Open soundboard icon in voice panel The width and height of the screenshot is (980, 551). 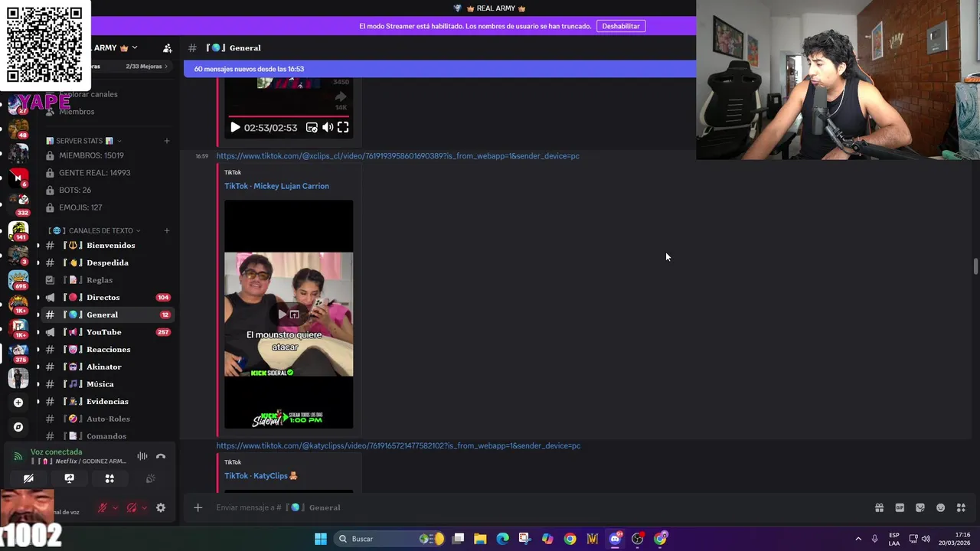point(150,478)
